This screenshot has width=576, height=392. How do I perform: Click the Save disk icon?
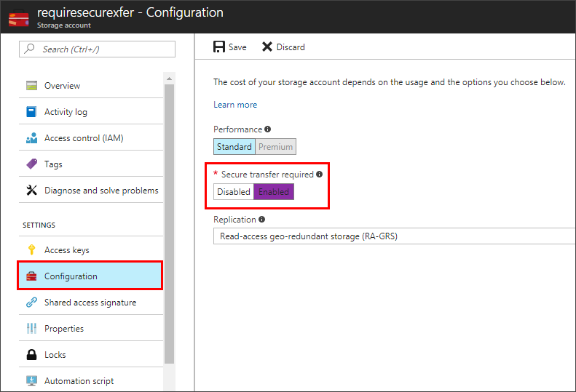pos(219,47)
